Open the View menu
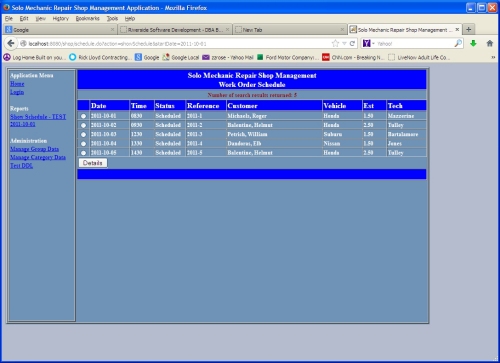The height and width of the screenshot is (363, 500). click(41, 18)
